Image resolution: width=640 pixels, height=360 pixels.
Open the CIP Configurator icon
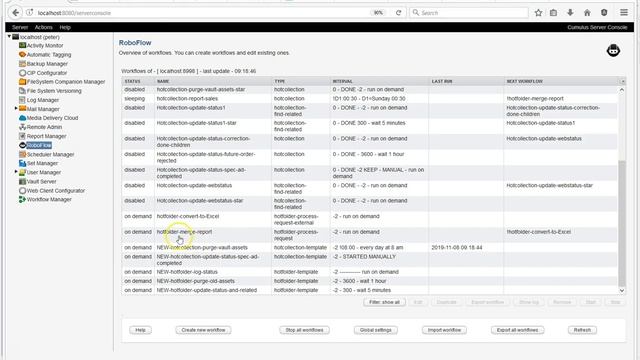22,73
